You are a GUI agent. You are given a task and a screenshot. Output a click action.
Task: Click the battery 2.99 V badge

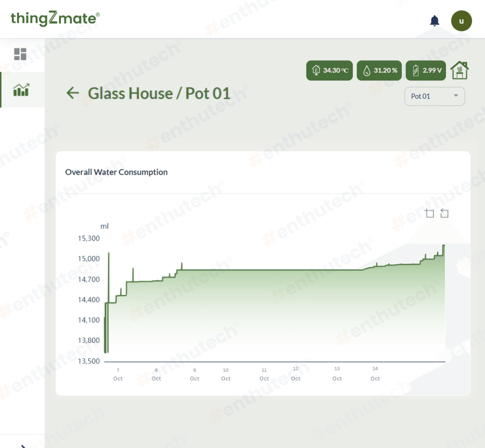pos(426,71)
